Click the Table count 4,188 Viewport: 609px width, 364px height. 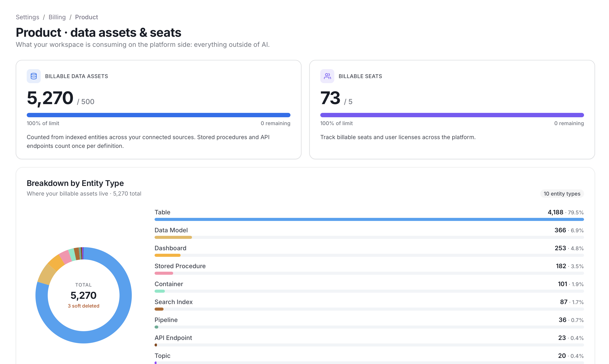555,212
